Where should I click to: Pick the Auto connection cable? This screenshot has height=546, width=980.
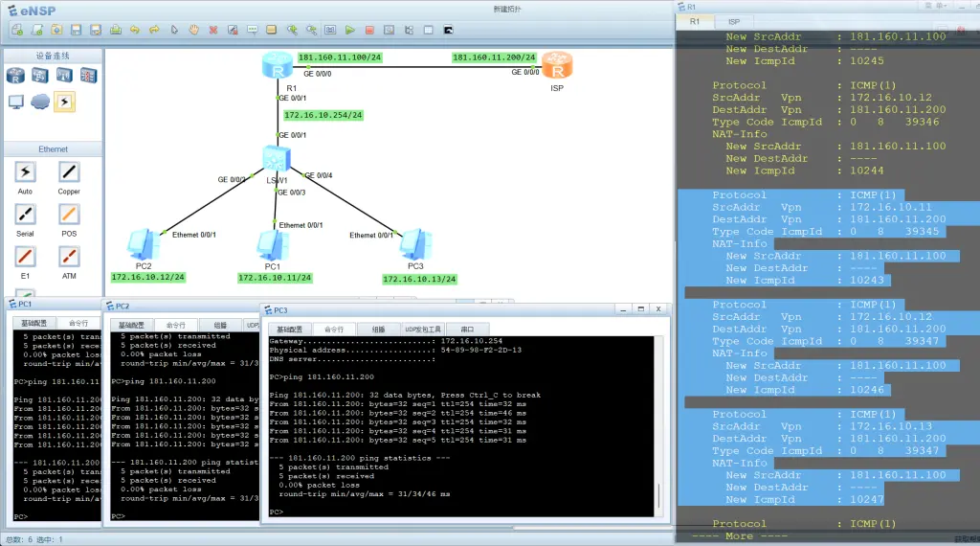[25, 172]
